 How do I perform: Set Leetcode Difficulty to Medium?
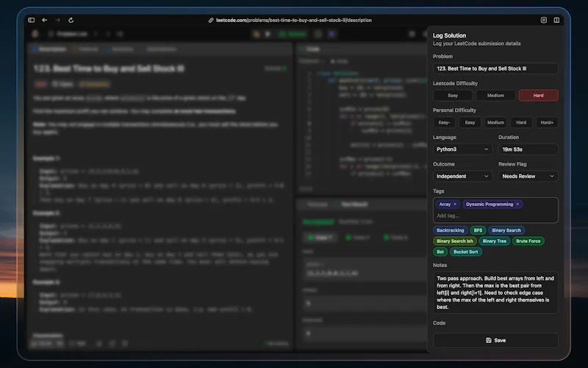click(x=495, y=96)
